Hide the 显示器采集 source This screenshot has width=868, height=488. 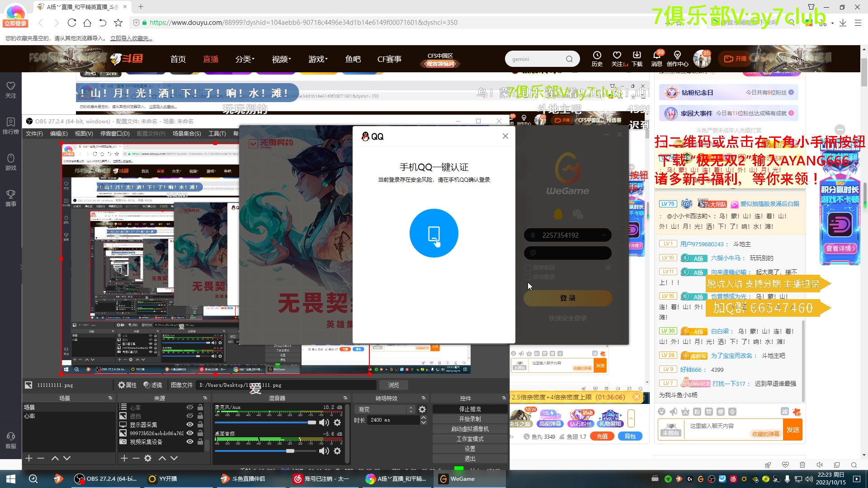(x=190, y=425)
